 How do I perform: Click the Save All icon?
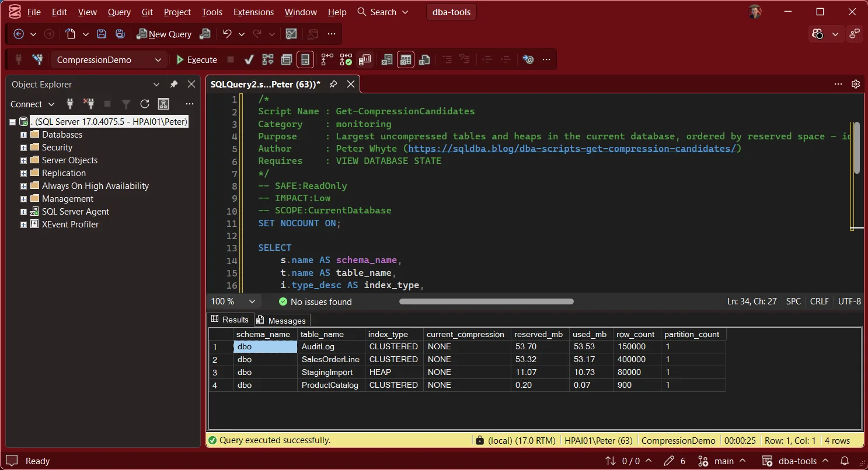120,34
